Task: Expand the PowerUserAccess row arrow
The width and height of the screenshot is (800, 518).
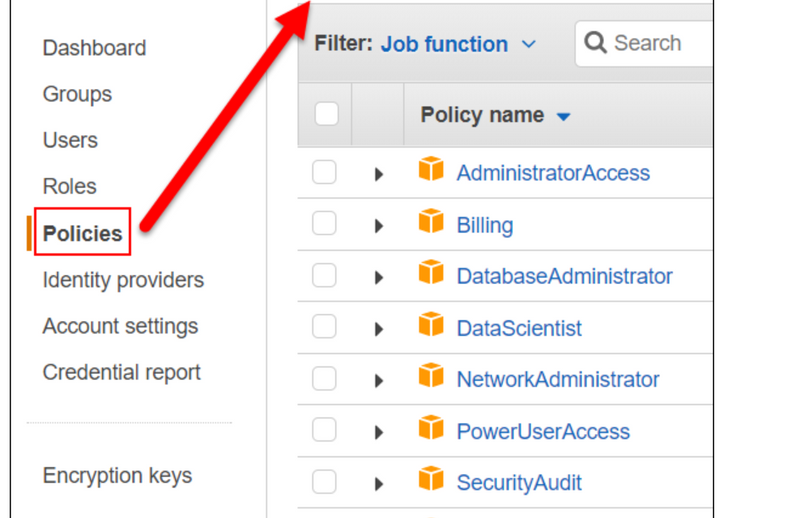Action: [379, 432]
